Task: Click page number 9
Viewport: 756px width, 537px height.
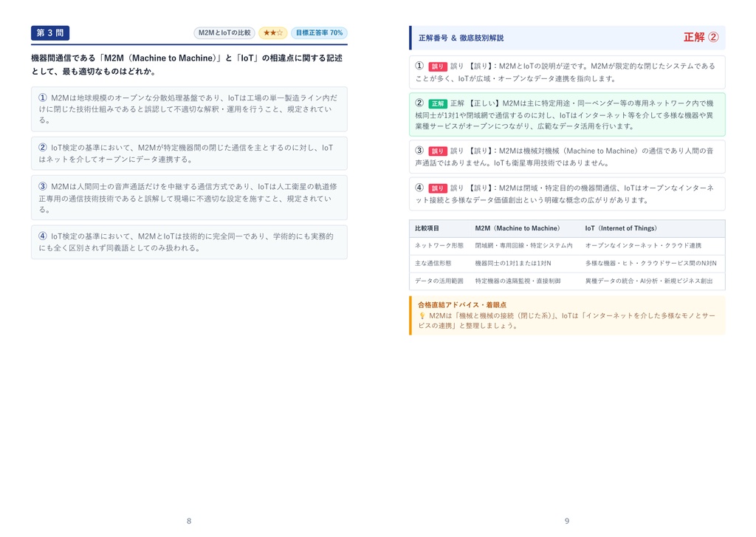Action: tap(567, 521)
